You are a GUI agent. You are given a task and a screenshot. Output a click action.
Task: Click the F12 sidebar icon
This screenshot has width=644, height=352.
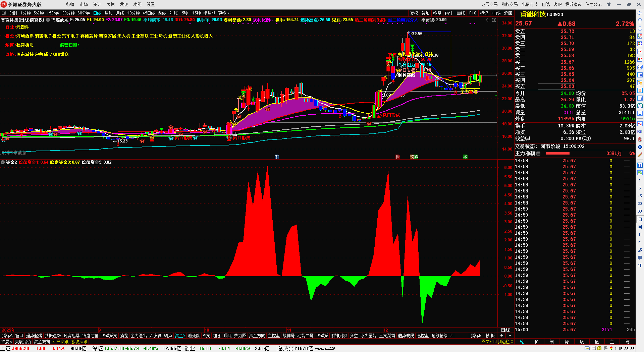point(640,98)
